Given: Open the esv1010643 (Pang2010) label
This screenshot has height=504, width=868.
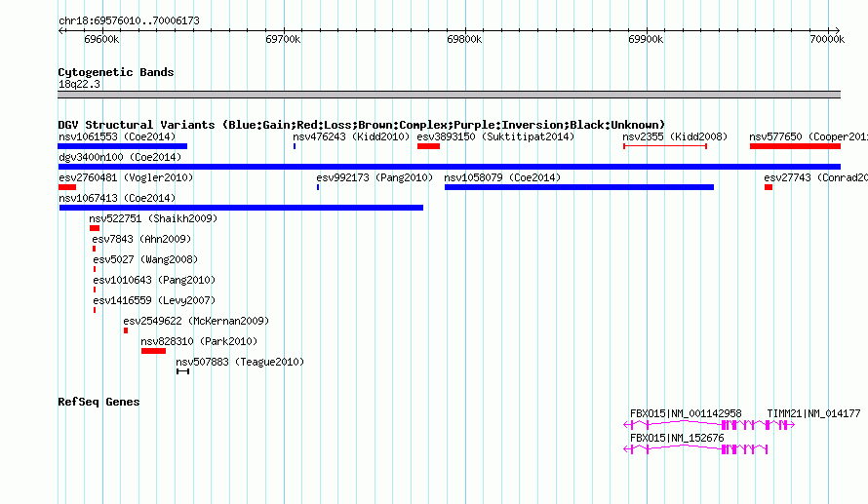Looking at the screenshot, I should 154,280.
